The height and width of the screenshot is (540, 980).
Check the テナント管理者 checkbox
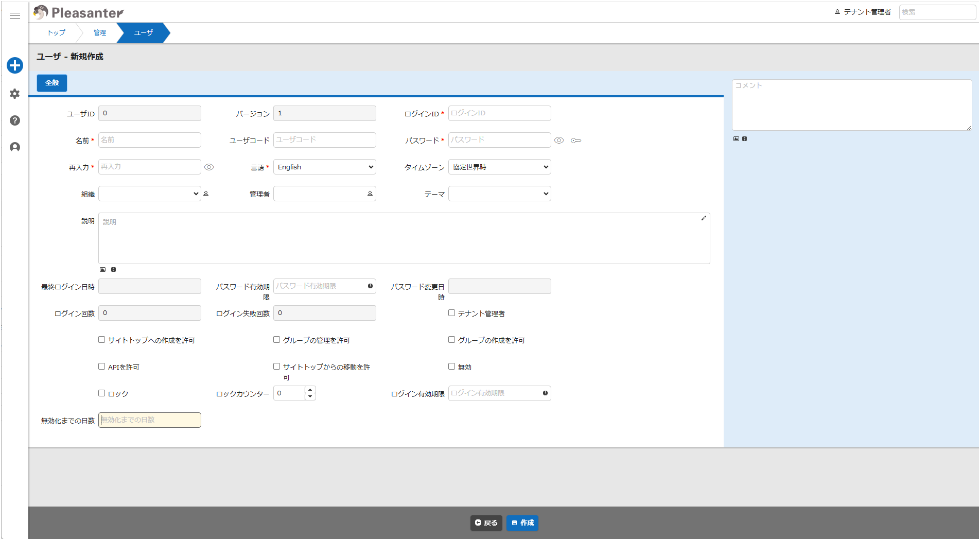point(451,312)
